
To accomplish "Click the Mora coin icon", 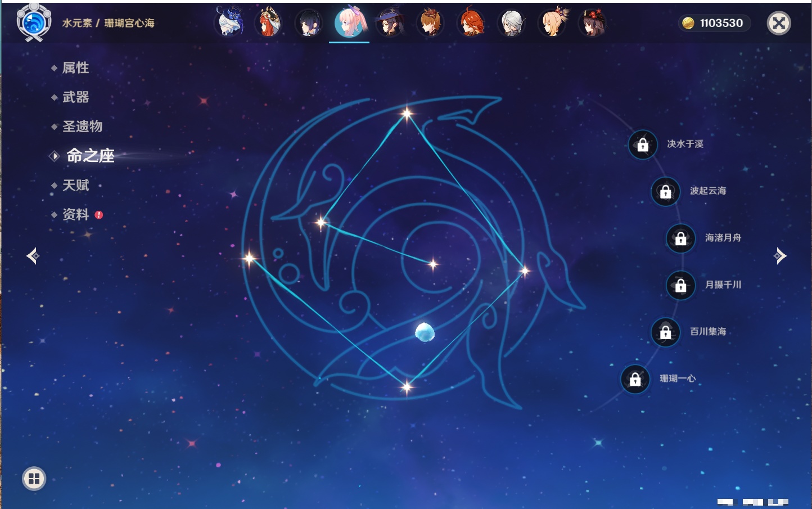I will point(688,23).
